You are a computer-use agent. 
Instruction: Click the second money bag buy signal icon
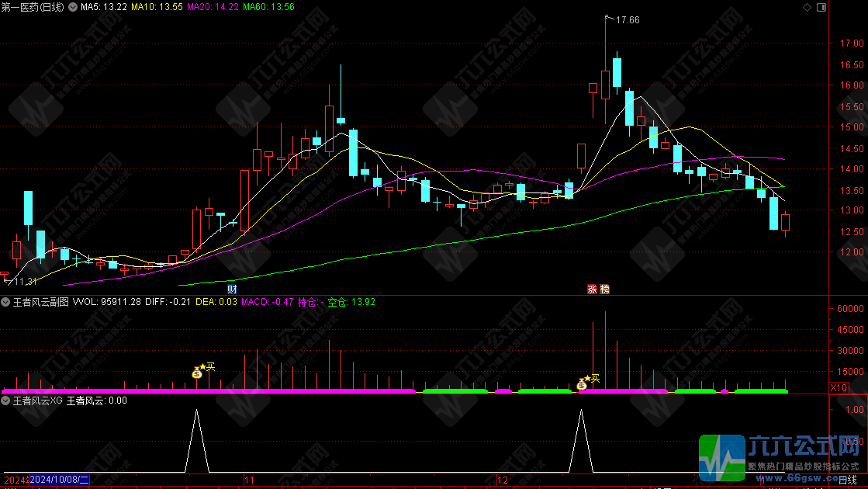pyautogui.click(x=582, y=383)
